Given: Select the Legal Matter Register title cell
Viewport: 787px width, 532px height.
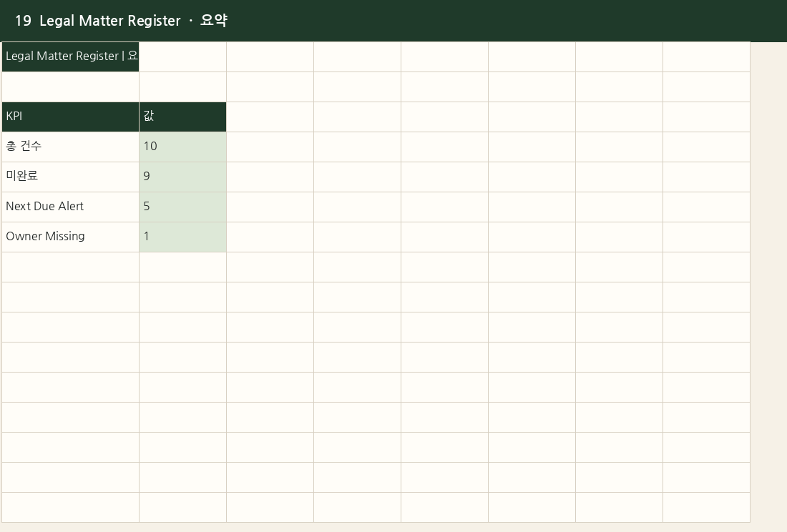Looking at the screenshot, I should point(70,56).
